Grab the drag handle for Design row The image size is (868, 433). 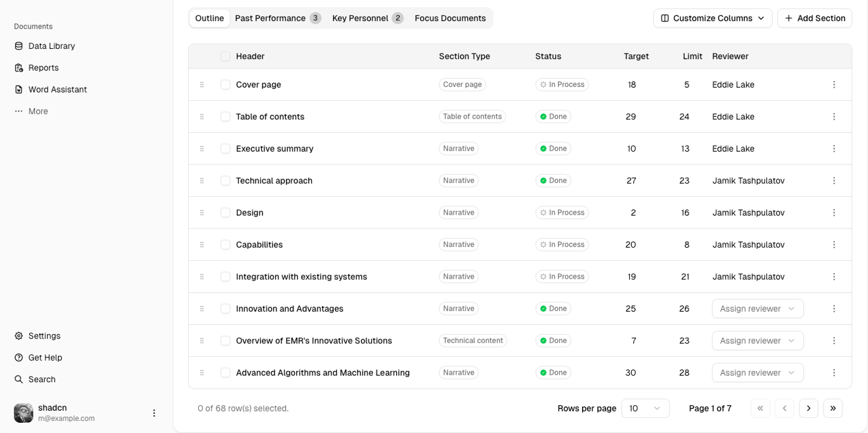point(202,213)
